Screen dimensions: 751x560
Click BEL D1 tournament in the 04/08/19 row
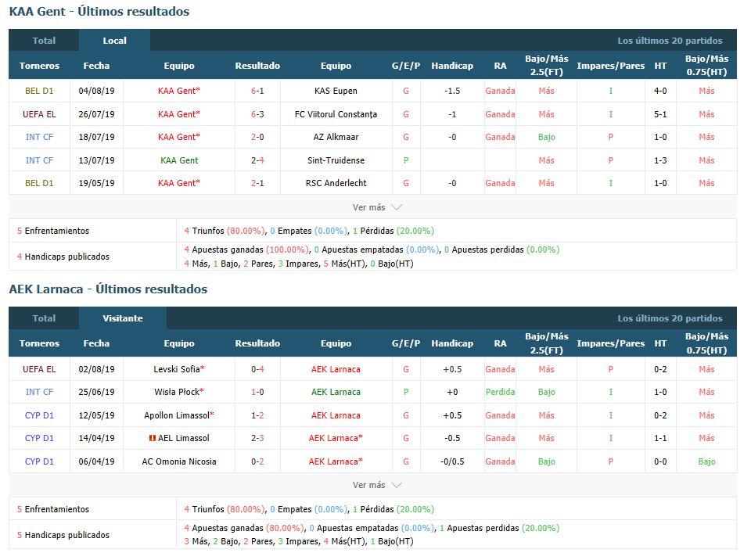point(39,91)
